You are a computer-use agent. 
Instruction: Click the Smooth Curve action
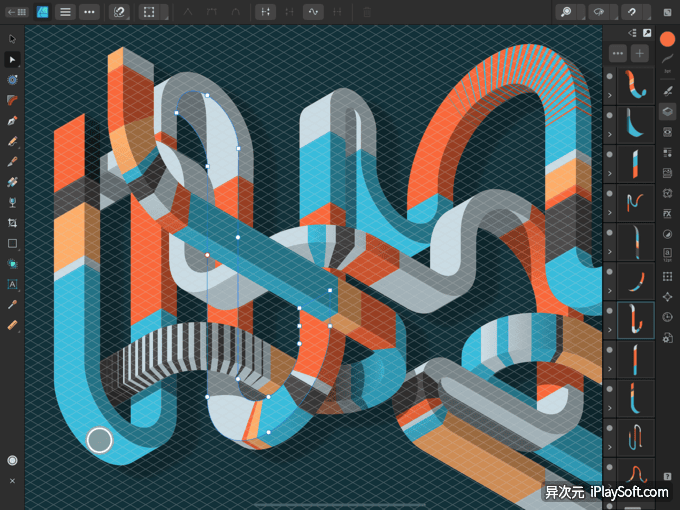coord(313,12)
